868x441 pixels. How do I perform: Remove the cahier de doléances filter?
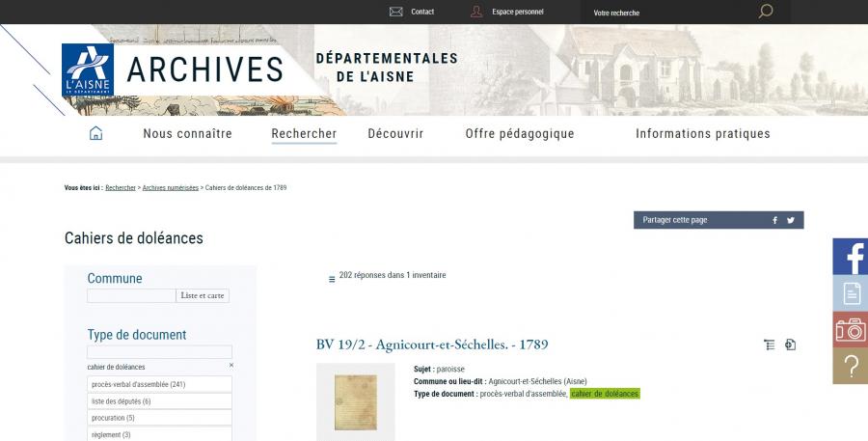click(231, 365)
